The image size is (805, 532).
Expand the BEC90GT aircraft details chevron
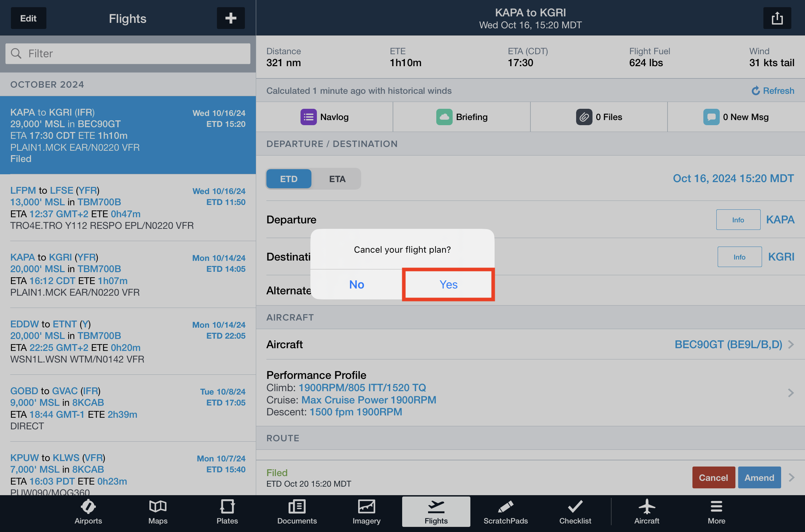click(x=791, y=344)
